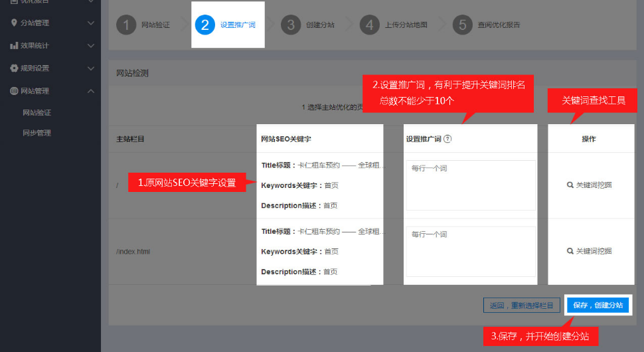Click step 2 circle for 设置推广词
The height and width of the screenshot is (352, 644).
pyautogui.click(x=205, y=25)
